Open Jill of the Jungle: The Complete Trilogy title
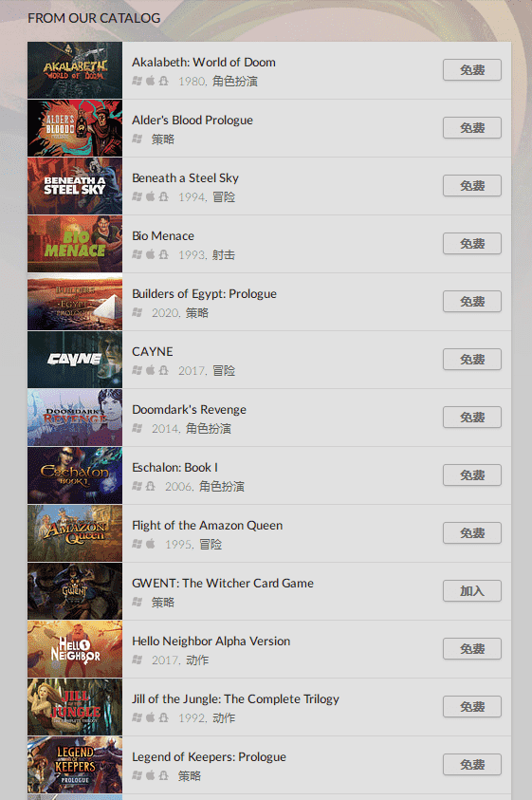This screenshot has height=800, width=532. [235, 699]
